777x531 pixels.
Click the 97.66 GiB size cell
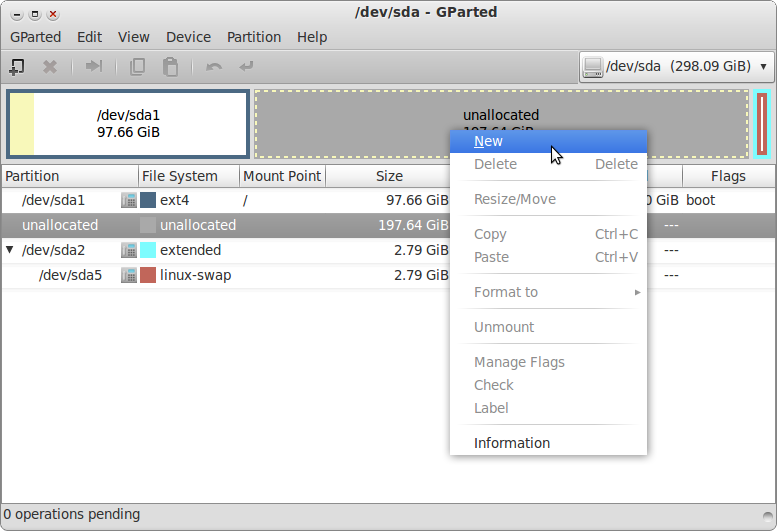click(x=417, y=200)
